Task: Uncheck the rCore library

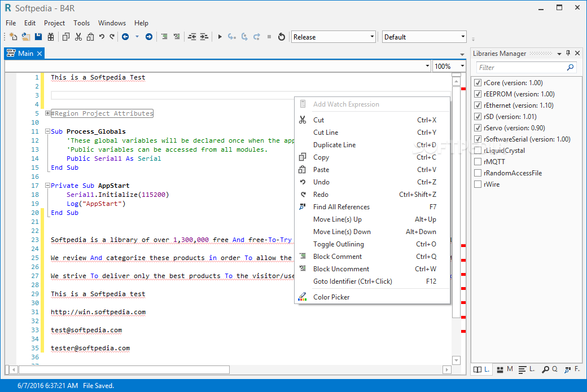Action: 478,83
